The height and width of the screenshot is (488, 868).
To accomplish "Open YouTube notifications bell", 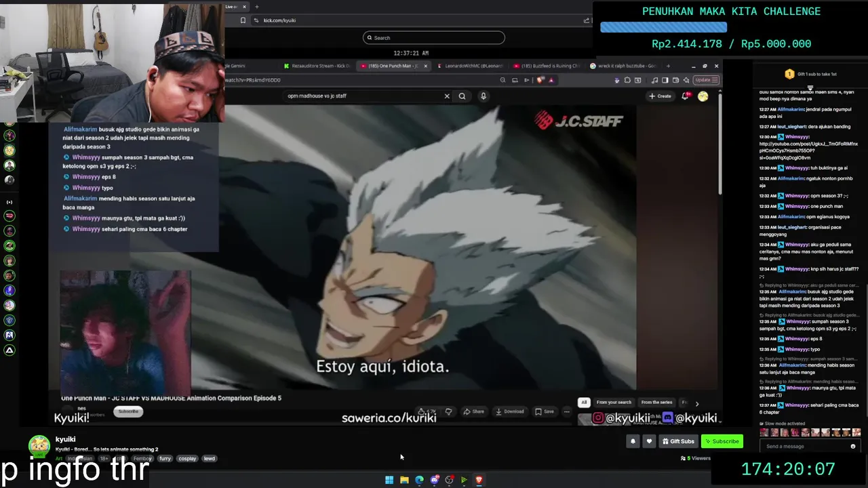I will pyautogui.click(x=686, y=96).
